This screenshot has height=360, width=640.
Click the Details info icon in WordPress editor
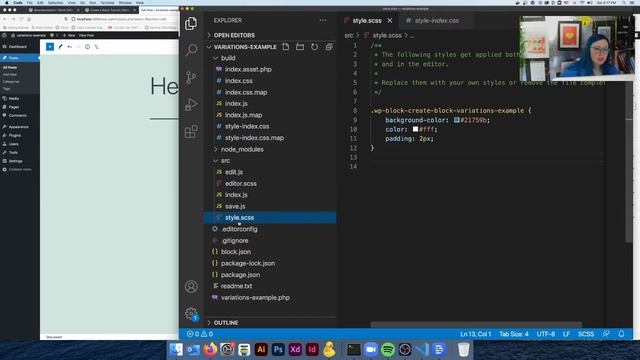pos(87,47)
